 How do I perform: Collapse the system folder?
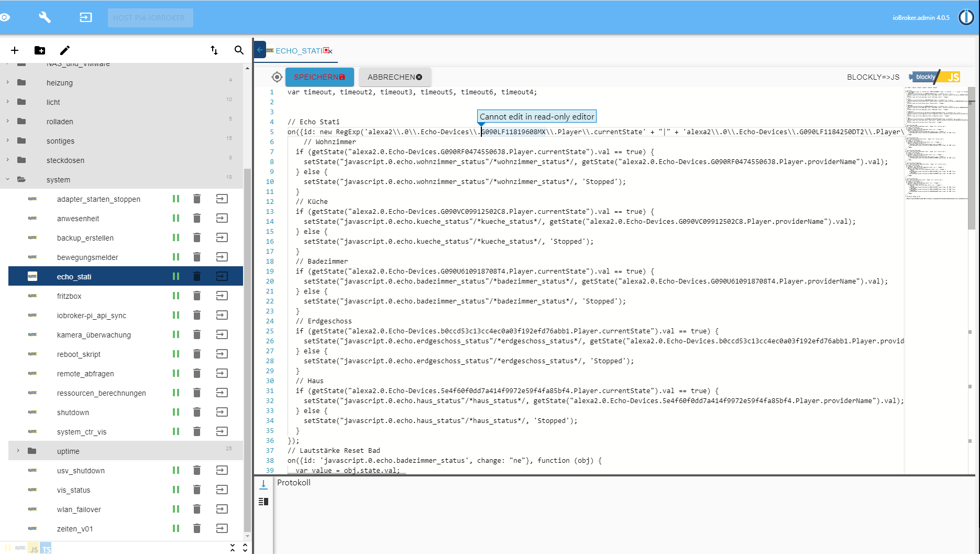pos(7,179)
